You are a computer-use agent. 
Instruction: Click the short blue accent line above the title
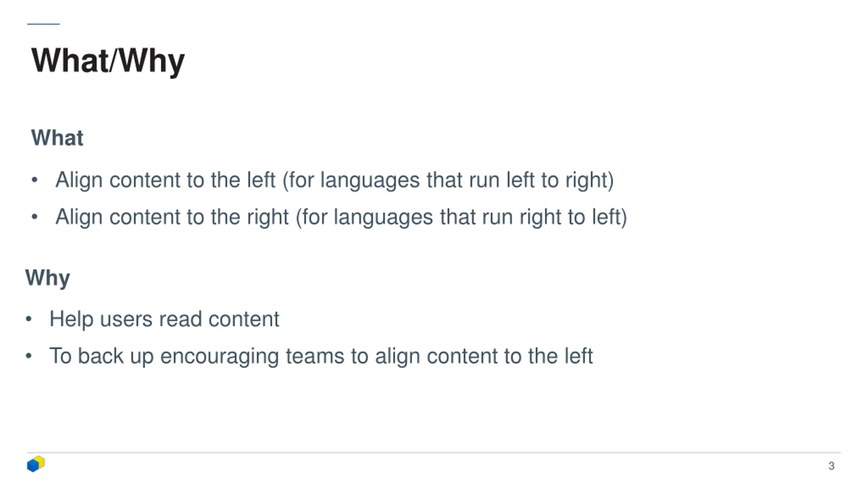pos(43,24)
